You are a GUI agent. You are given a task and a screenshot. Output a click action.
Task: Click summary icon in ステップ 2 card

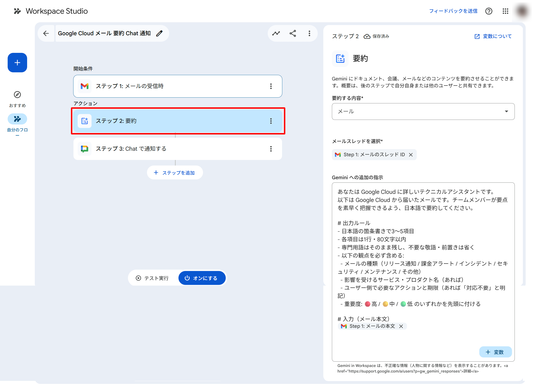click(85, 121)
